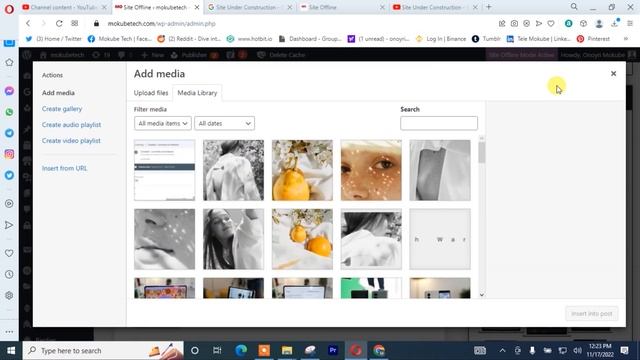The height and width of the screenshot is (360, 640).
Task: Open the Tumblr bookmark
Action: click(486, 39)
